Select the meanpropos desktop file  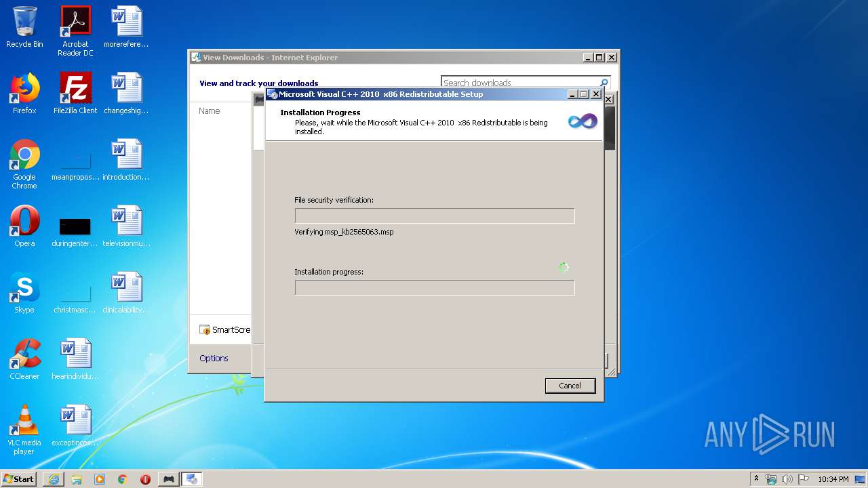click(x=75, y=164)
